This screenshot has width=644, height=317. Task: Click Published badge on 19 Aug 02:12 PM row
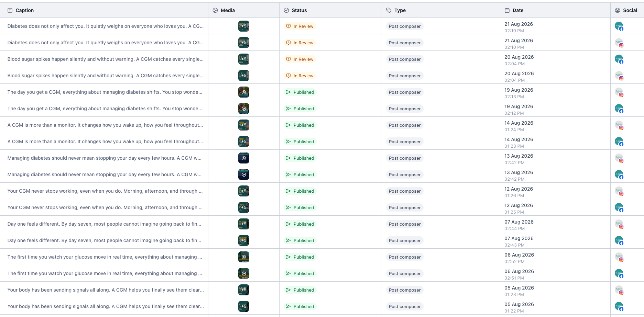[x=300, y=109]
